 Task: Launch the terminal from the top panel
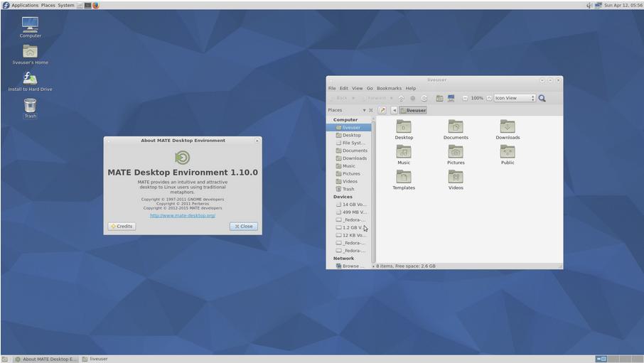(87, 6)
